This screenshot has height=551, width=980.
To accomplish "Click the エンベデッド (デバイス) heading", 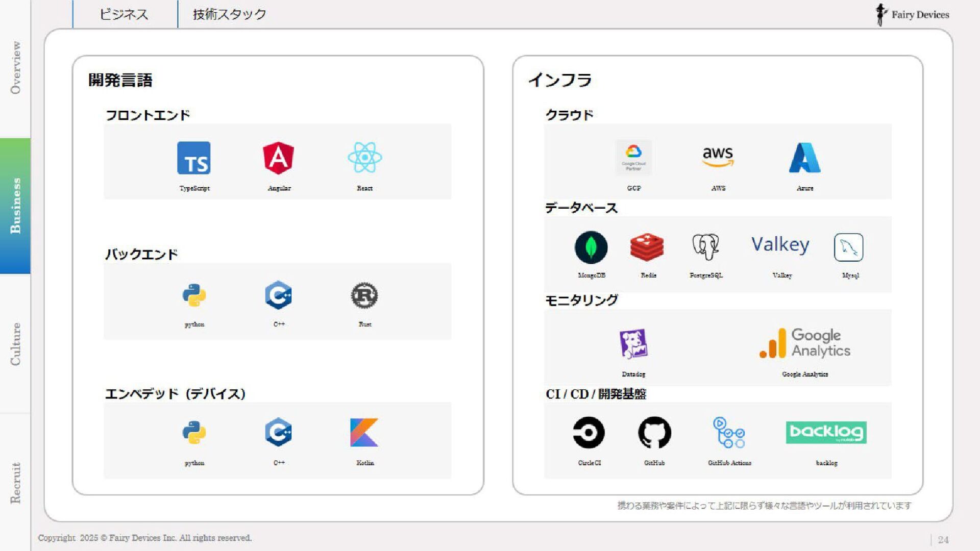I will (x=175, y=394).
